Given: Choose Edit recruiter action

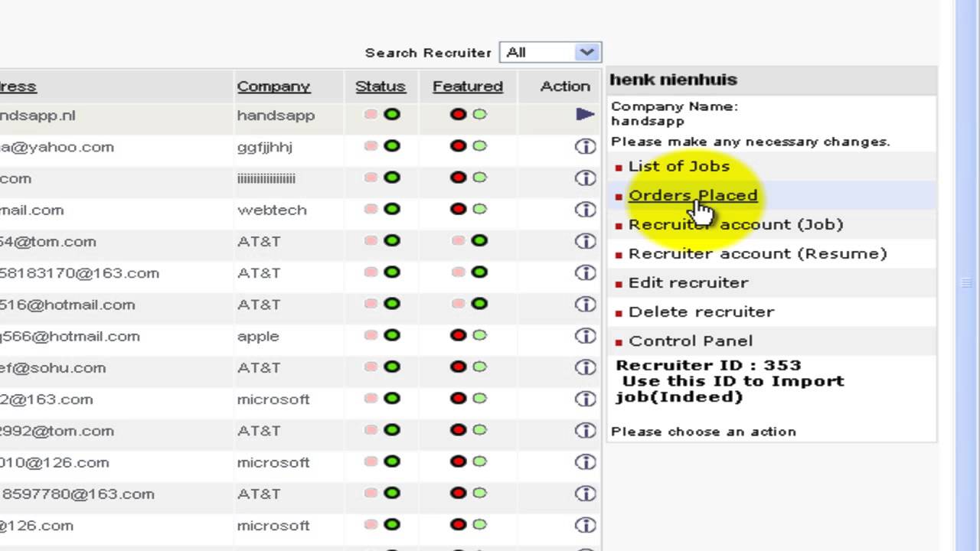Looking at the screenshot, I should [x=688, y=282].
